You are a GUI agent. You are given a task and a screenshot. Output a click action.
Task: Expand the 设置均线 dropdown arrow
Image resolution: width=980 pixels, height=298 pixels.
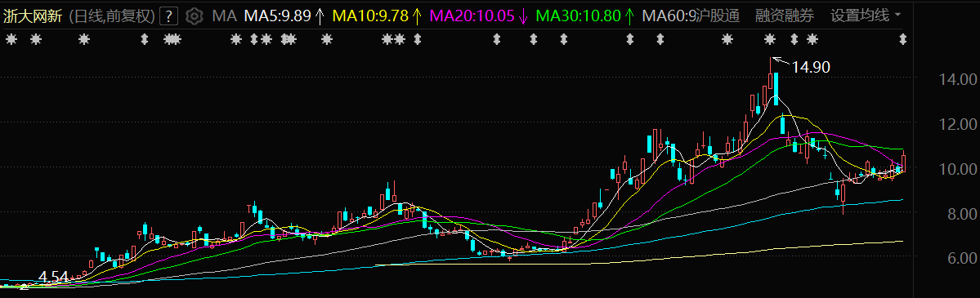point(898,15)
